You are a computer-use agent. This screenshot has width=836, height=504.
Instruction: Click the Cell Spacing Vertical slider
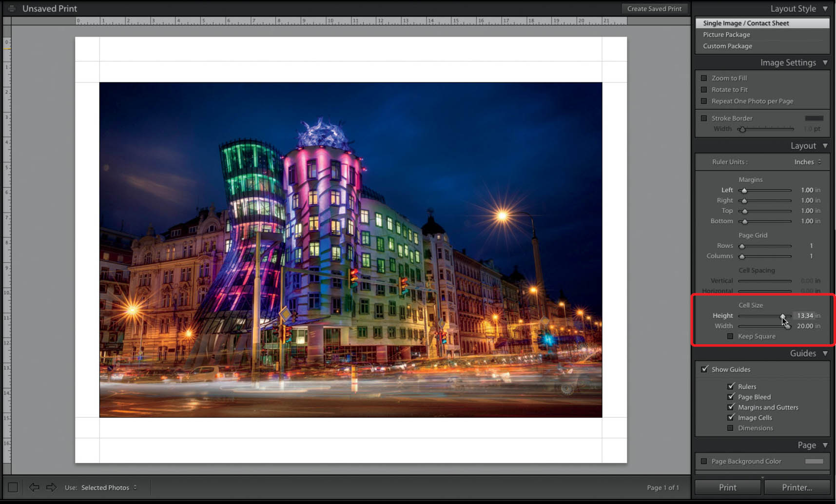pos(765,281)
